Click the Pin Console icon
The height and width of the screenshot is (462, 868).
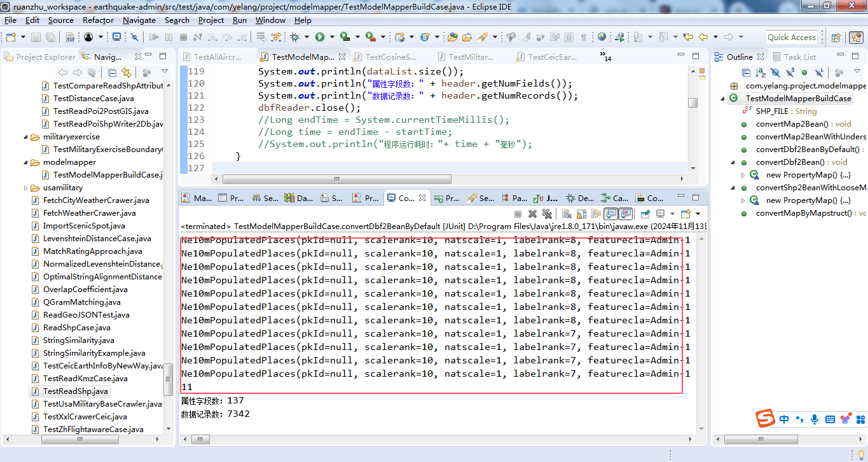645,214
